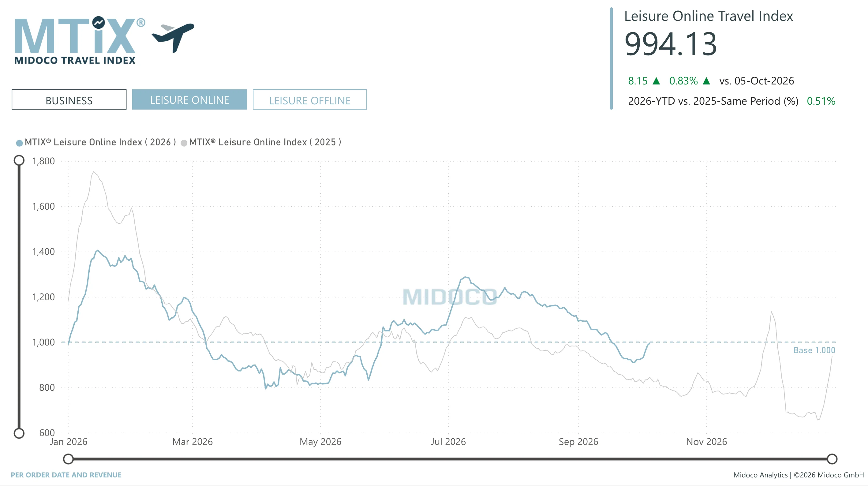
Task: Click the 8.15 change value
Action: coord(638,81)
